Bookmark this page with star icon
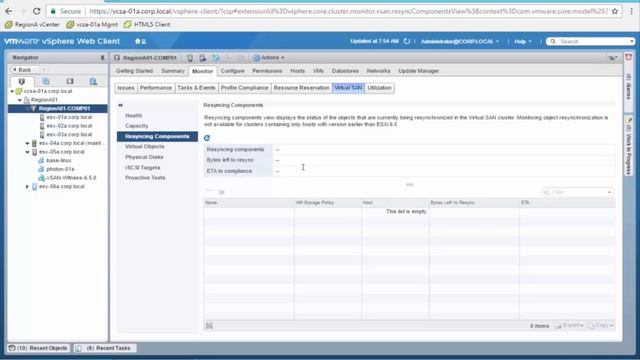640x360 pixels. (x=615, y=11)
